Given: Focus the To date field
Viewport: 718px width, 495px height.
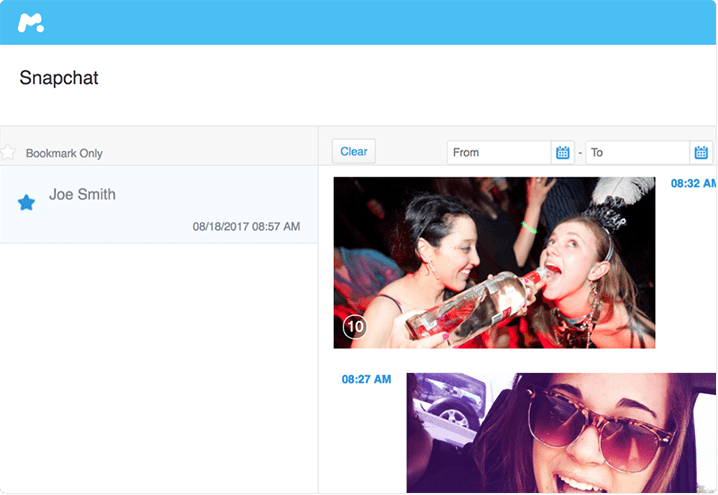Looking at the screenshot, I should [x=637, y=152].
